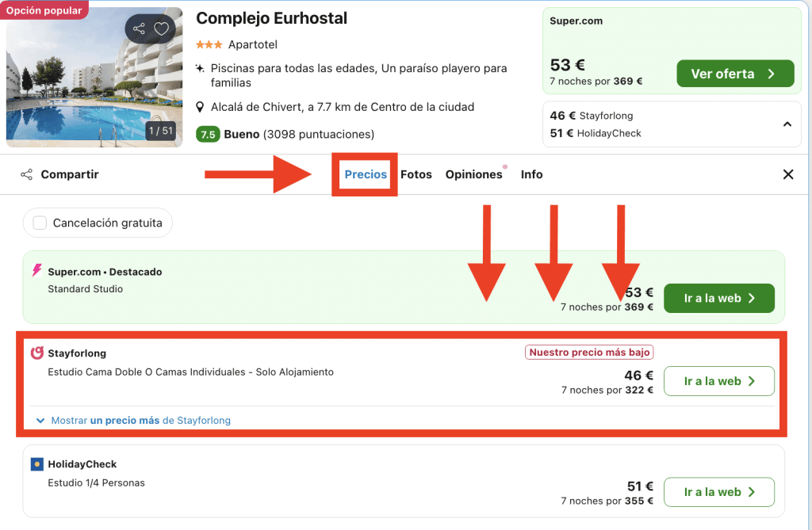
Task: Click the Compartir link
Action: click(x=70, y=174)
